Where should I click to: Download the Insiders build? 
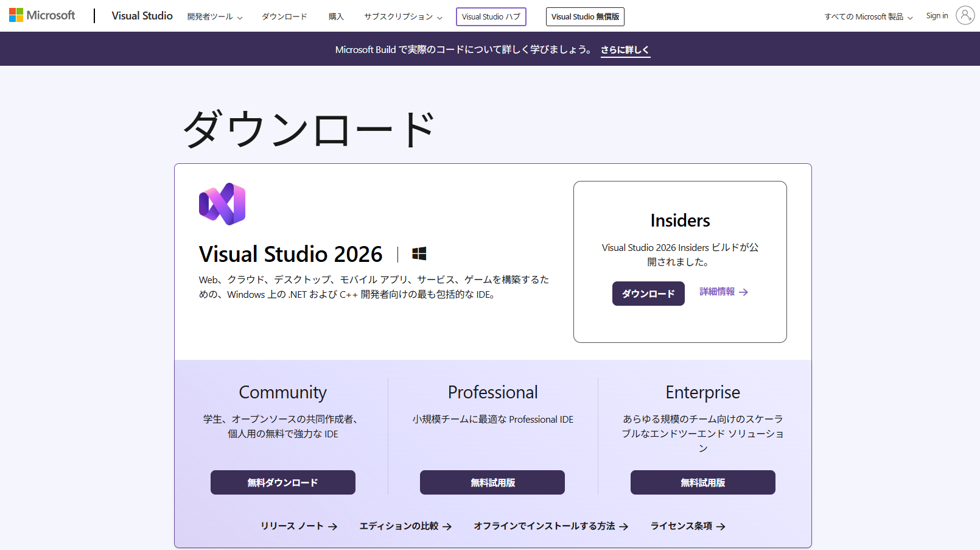click(648, 294)
